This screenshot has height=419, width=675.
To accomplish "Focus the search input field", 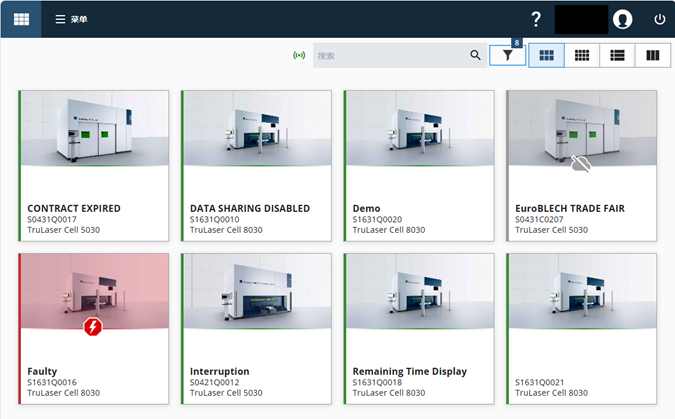I will [400, 55].
